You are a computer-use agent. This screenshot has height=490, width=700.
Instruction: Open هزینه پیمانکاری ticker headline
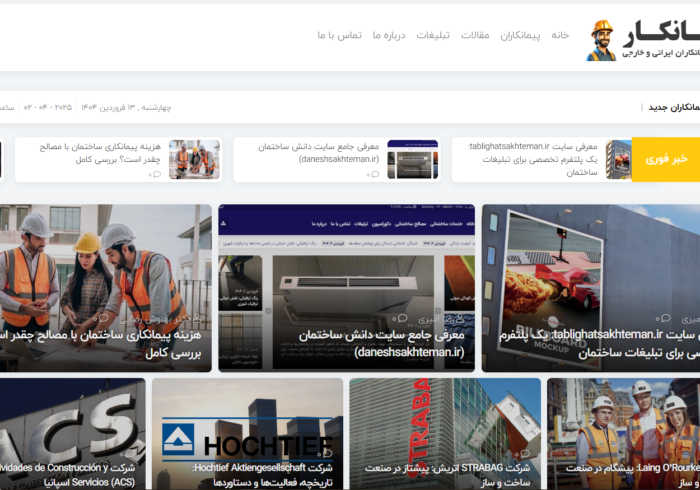pyautogui.click(x=100, y=153)
